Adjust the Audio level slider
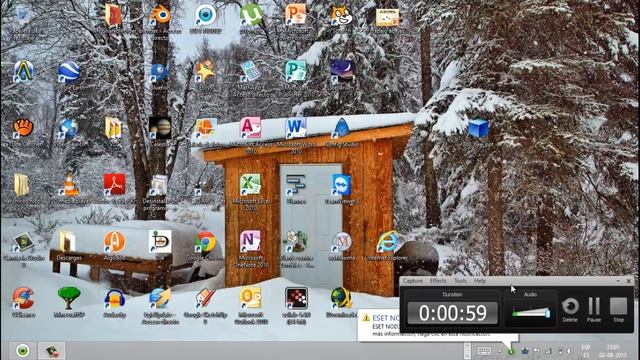The width and height of the screenshot is (640, 360). point(531,313)
